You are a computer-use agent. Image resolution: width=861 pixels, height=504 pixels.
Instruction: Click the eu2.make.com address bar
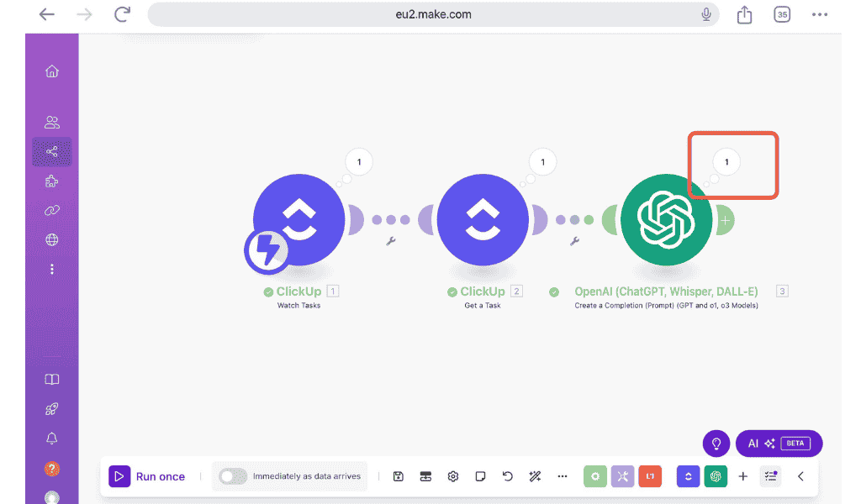(x=433, y=14)
